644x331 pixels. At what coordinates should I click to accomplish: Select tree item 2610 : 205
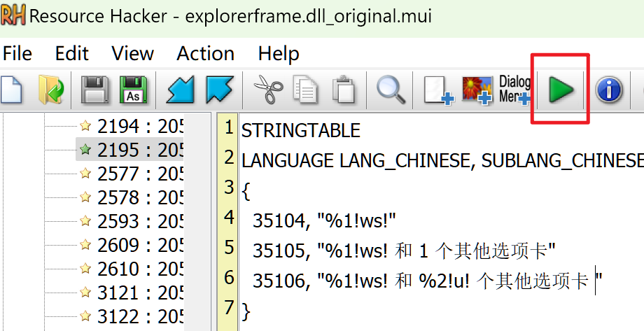pyautogui.click(x=140, y=269)
